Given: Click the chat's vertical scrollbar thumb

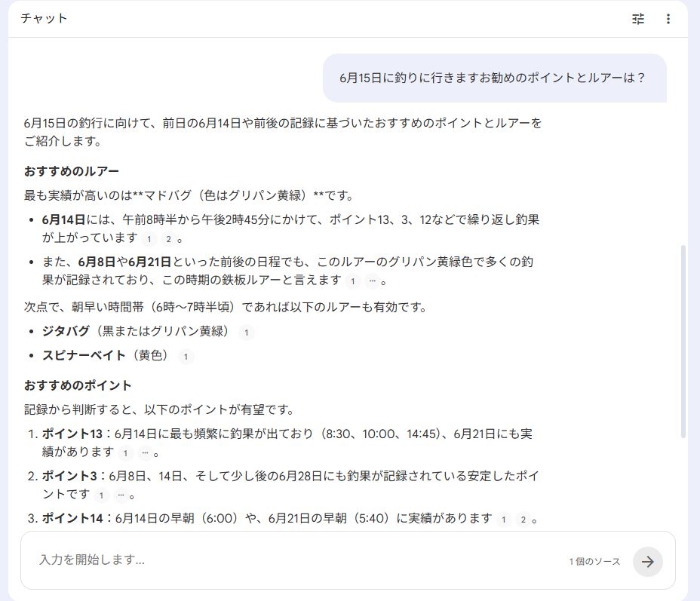Looking at the screenshot, I should (683, 341).
